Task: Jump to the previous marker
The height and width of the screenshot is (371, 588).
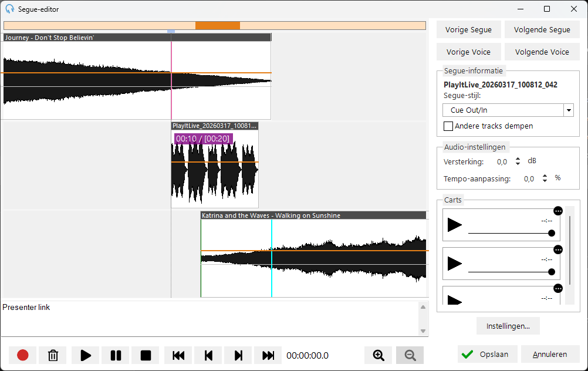Action: pos(208,355)
